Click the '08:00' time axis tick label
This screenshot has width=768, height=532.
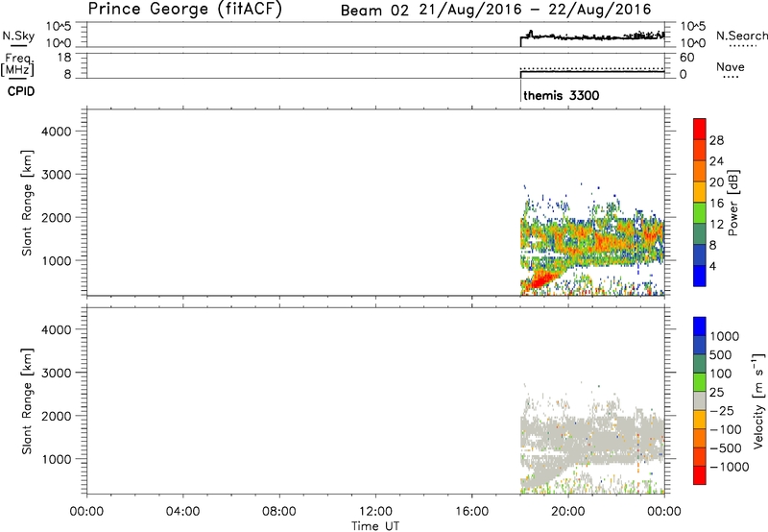click(x=279, y=512)
